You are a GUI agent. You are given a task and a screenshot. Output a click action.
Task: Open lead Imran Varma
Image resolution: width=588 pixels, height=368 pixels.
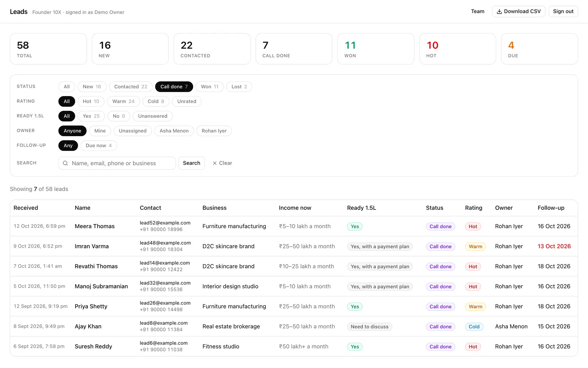(x=92, y=246)
